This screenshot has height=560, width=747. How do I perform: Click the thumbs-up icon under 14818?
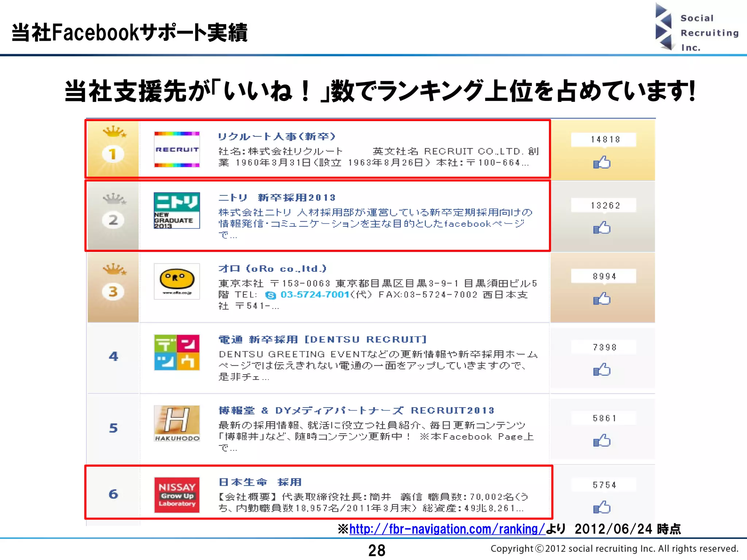pos(602,162)
